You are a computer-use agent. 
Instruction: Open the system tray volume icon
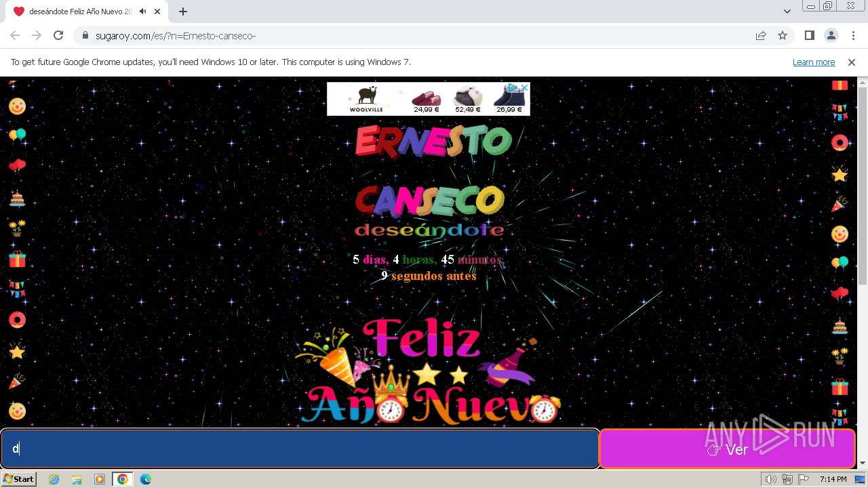(x=771, y=479)
